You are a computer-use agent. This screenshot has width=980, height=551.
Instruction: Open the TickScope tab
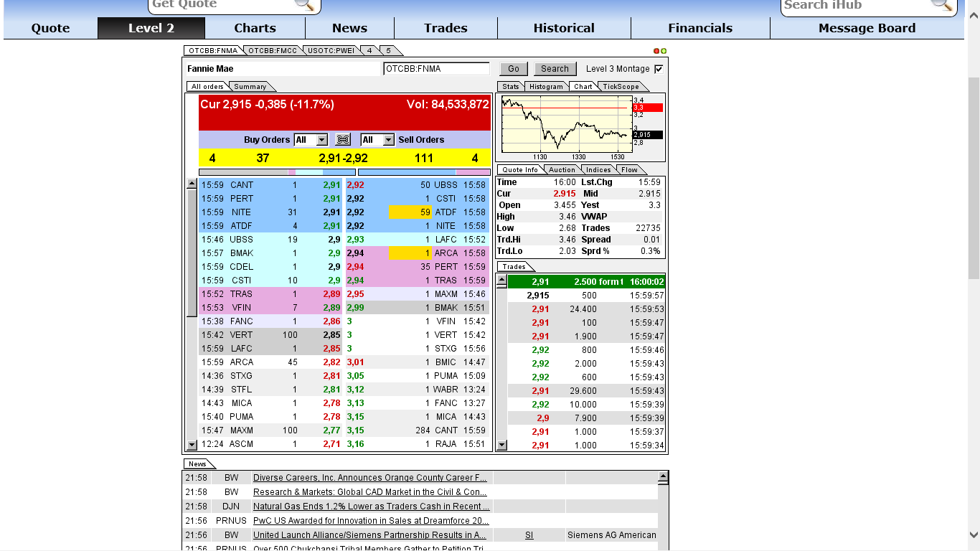(x=621, y=87)
